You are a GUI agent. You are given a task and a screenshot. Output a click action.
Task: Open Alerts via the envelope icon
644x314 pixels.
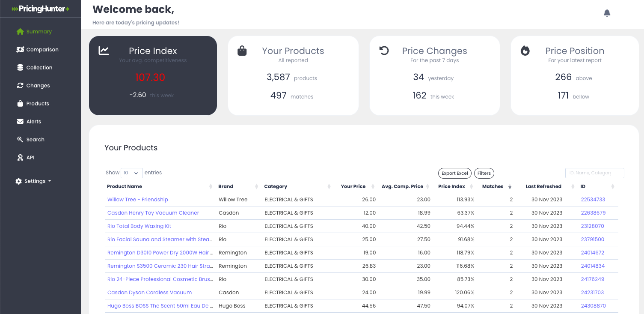(20, 121)
